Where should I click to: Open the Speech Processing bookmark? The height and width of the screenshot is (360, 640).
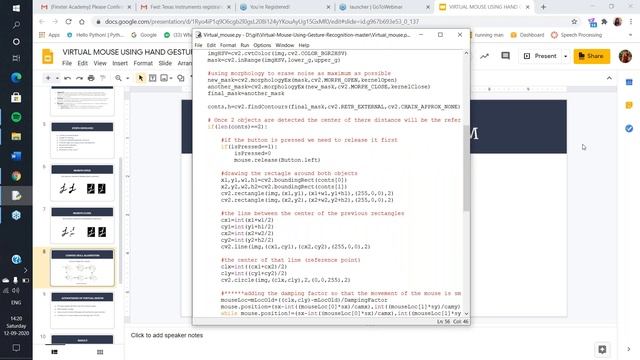[576, 35]
